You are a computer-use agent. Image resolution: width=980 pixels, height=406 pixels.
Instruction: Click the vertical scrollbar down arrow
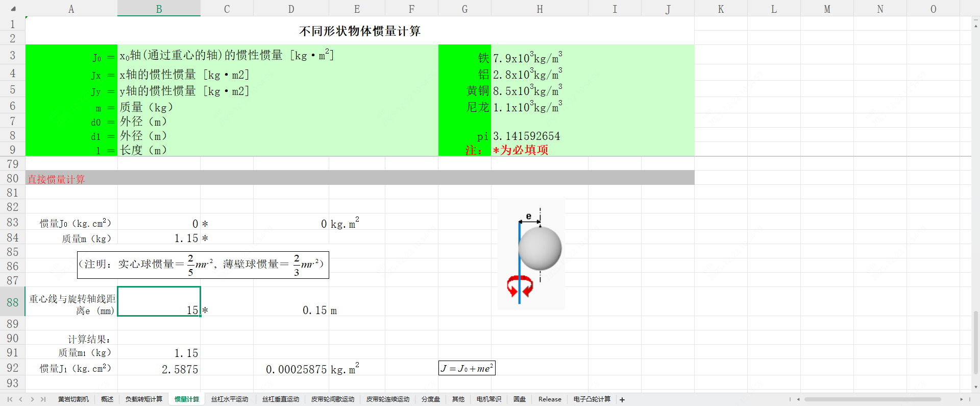[976, 387]
